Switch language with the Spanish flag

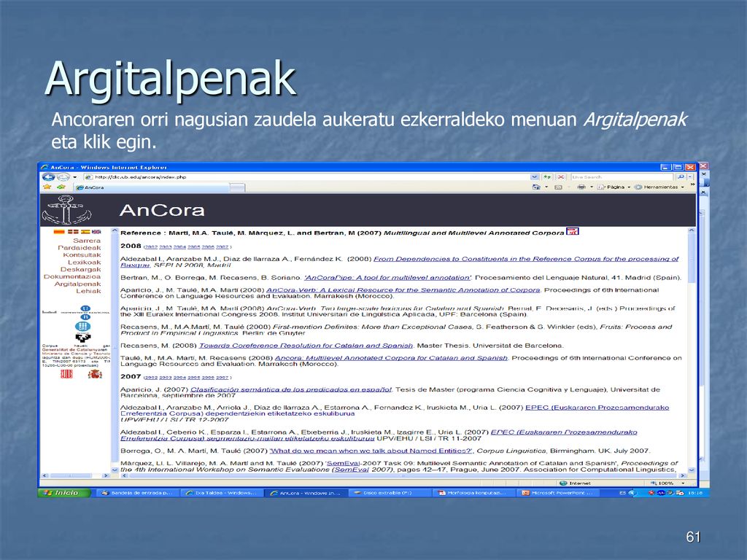point(85,232)
